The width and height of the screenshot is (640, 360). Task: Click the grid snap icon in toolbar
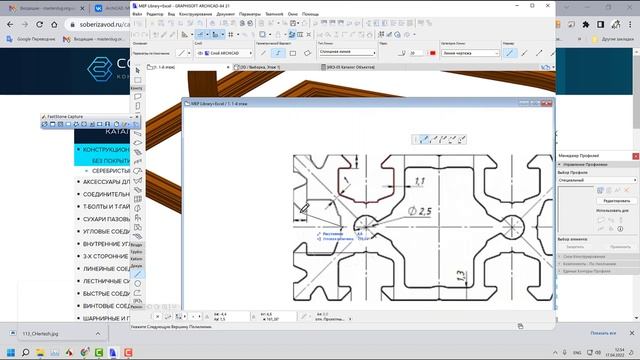[x=231, y=35]
